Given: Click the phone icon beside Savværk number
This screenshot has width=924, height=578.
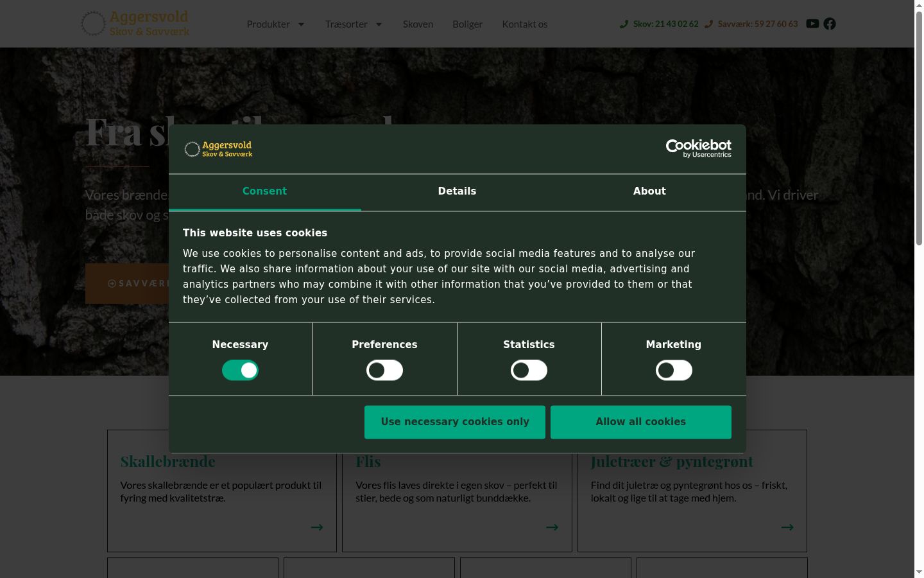Looking at the screenshot, I should (708, 24).
